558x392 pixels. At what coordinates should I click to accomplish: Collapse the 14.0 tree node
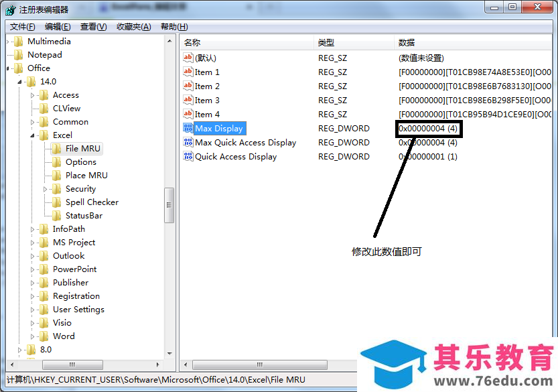point(20,82)
